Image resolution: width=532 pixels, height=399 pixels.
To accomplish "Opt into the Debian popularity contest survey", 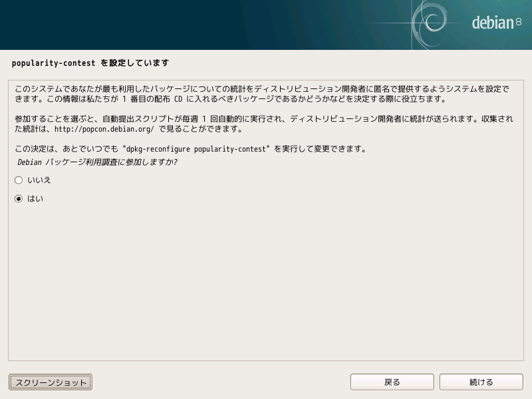I will coord(19,198).
